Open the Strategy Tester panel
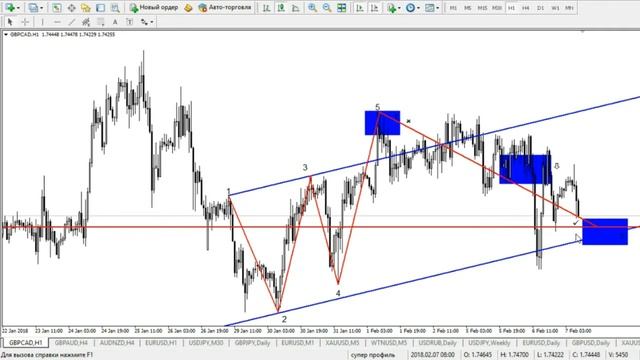The image size is (640, 360). click(x=115, y=8)
